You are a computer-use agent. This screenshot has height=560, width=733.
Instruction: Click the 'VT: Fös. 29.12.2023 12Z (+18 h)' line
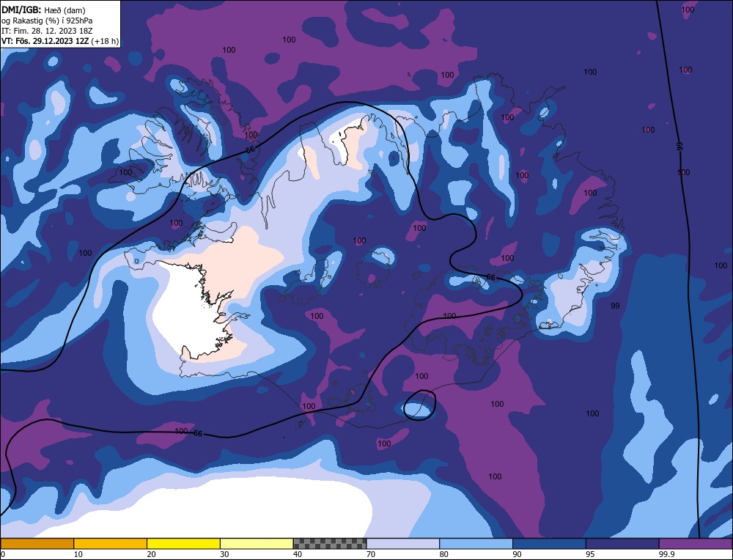[x=60, y=41]
